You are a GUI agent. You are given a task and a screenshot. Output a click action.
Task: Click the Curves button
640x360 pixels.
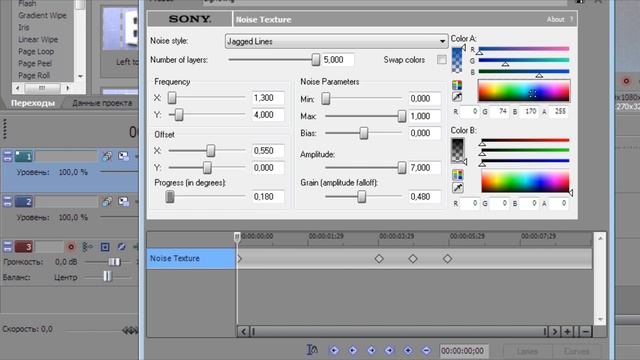(576, 351)
